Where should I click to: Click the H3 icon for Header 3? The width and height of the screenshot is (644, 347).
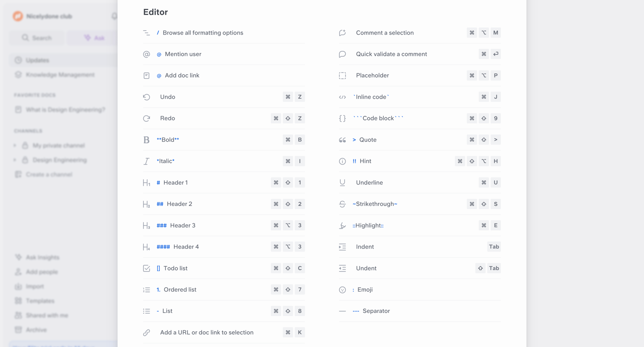(x=147, y=226)
